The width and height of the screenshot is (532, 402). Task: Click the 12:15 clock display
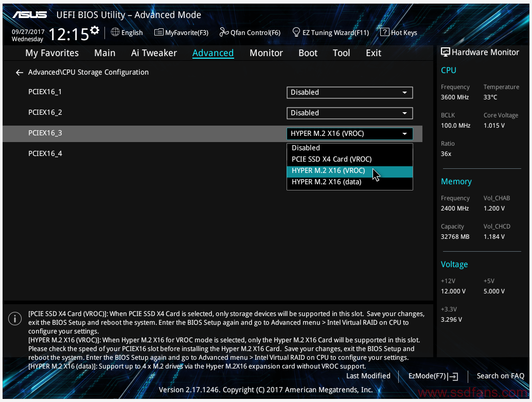(x=68, y=34)
